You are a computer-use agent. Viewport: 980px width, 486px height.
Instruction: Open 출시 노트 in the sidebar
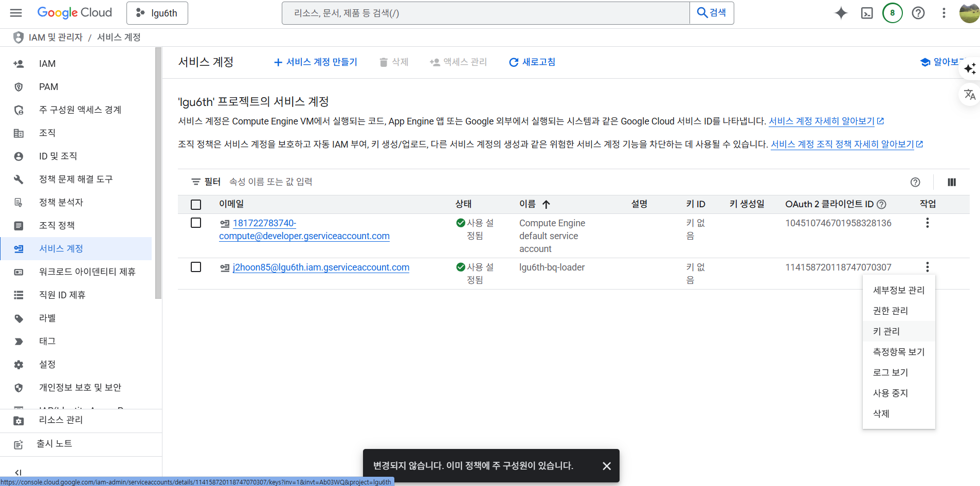(x=81, y=444)
